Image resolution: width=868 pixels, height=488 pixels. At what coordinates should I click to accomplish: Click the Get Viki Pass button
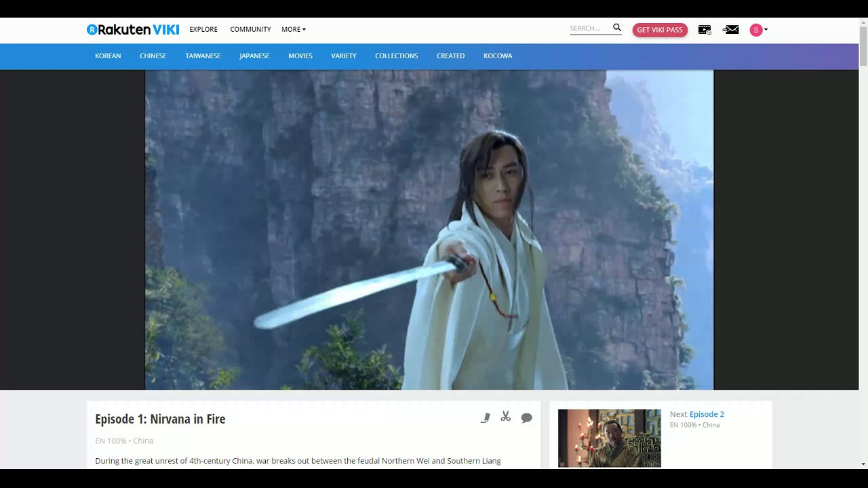[x=660, y=30]
